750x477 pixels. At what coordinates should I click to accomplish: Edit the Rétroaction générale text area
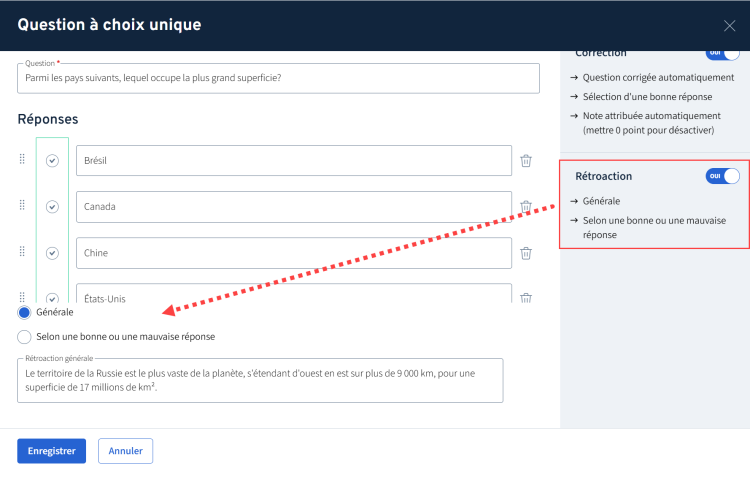[x=260, y=380]
